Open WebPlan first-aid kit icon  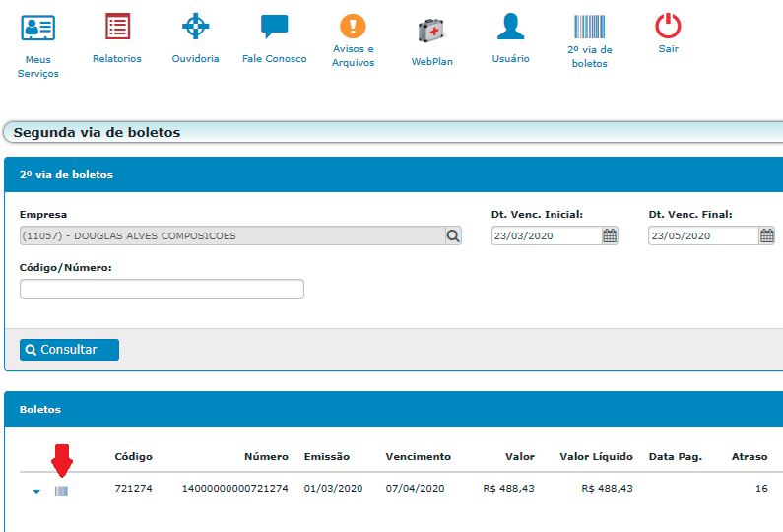coord(431,30)
